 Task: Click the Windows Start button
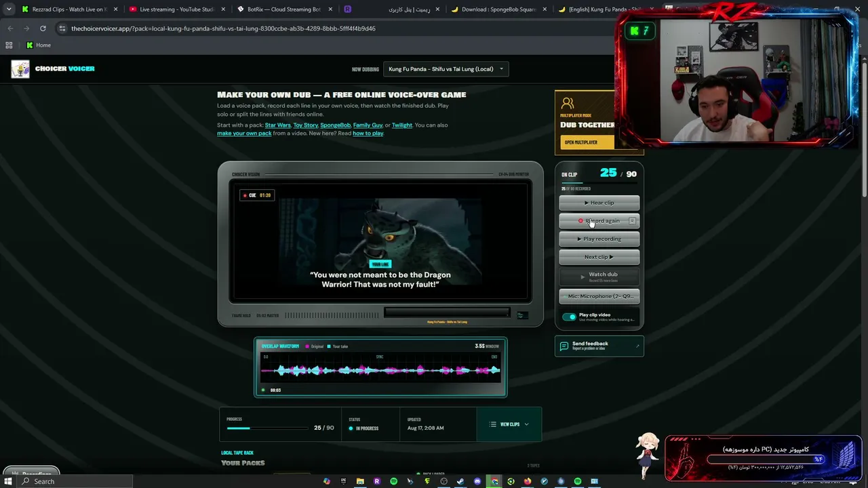point(8,481)
